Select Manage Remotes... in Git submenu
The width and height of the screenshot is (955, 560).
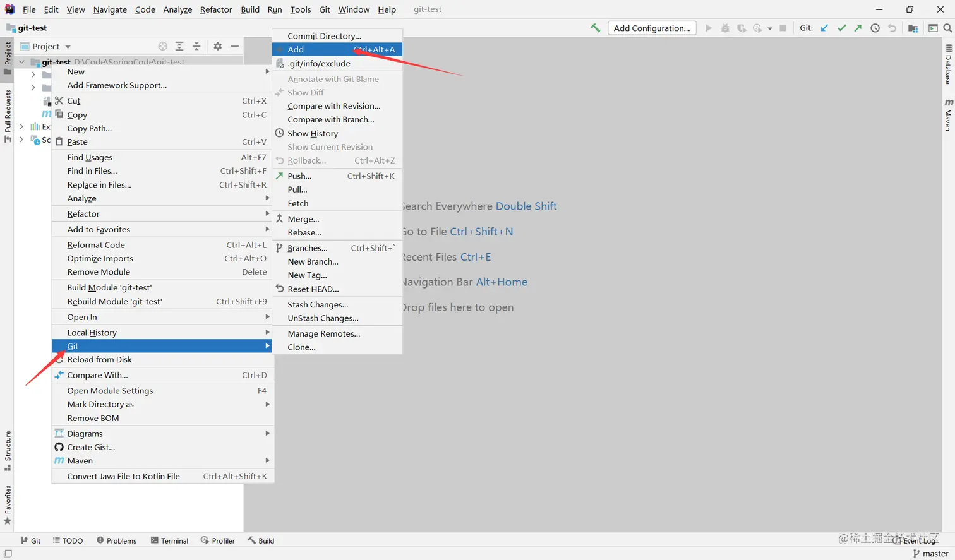click(337, 333)
